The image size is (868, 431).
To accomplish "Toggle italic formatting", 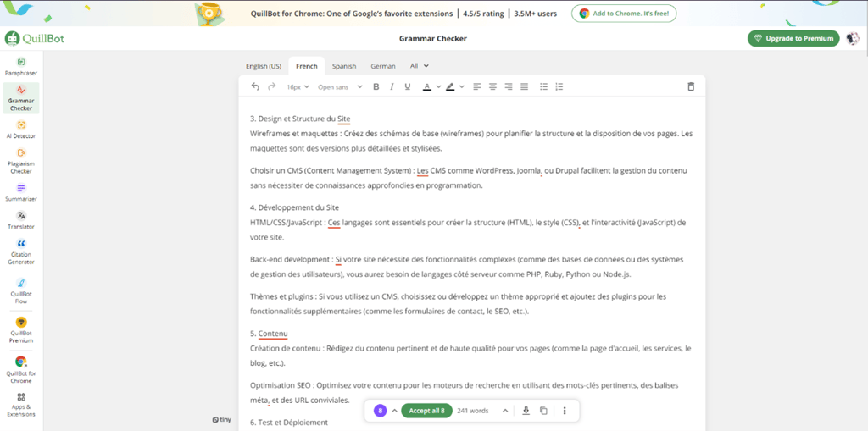I will pyautogui.click(x=392, y=87).
